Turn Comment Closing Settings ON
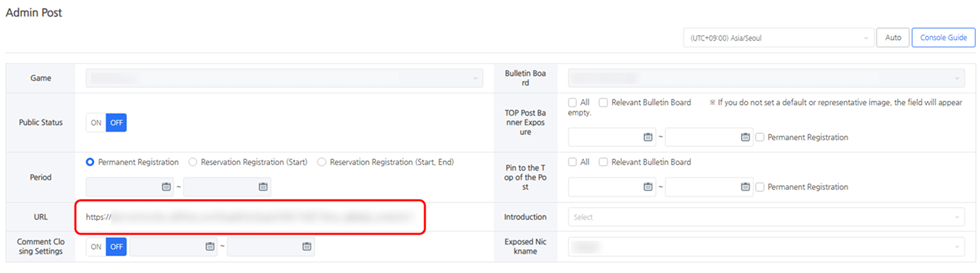980x273 pixels. [96, 246]
